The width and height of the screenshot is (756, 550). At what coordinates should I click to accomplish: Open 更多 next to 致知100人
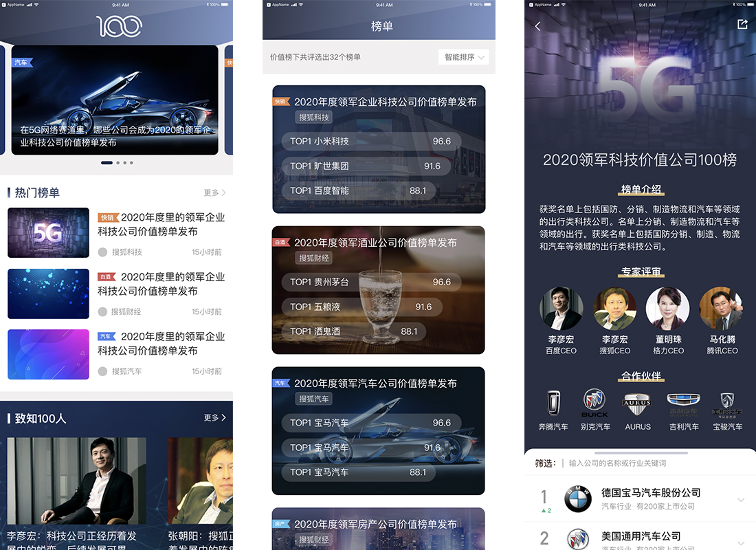pos(214,417)
